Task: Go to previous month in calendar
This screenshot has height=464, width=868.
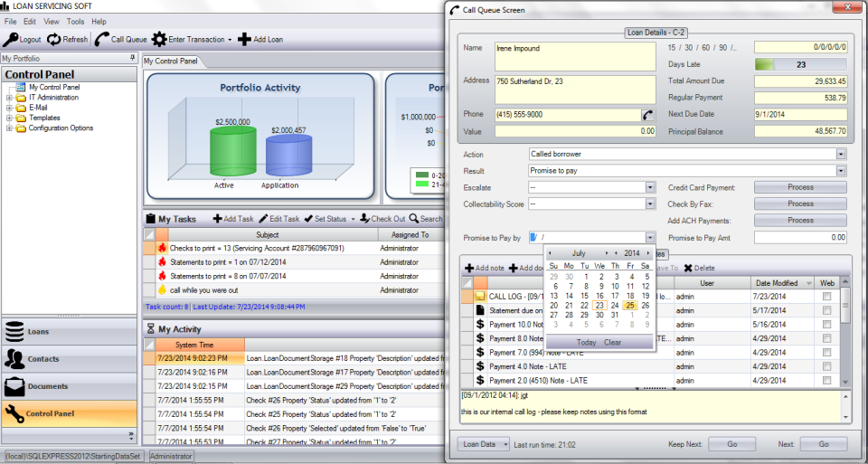Action: 550,253
